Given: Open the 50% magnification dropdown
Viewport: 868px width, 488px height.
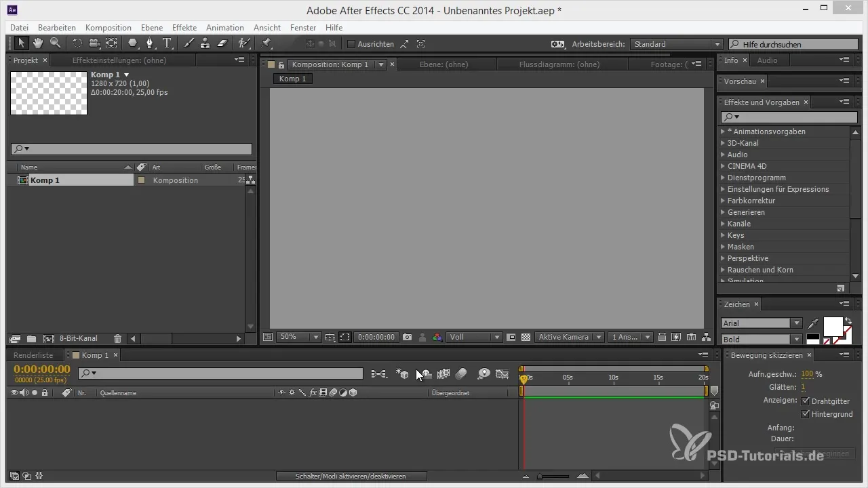Looking at the screenshot, I should (x=298, y=337).
